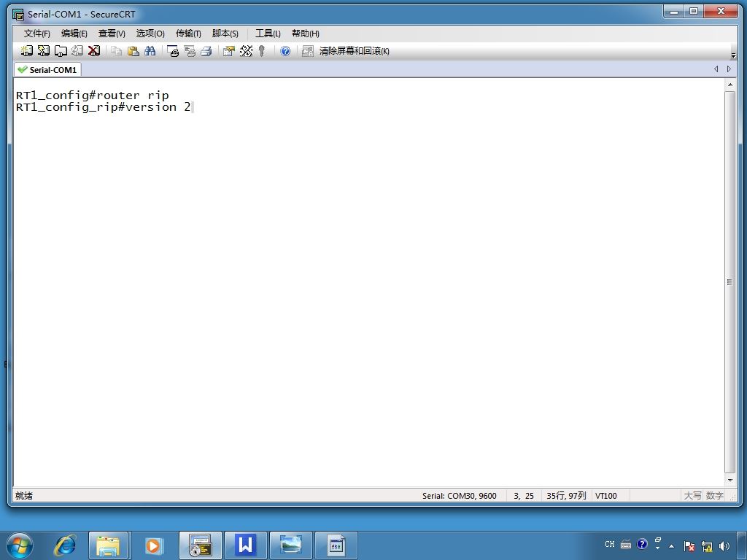Click the terminal scrollbar down arrow

pyautogui.click(x=729, y=480)
